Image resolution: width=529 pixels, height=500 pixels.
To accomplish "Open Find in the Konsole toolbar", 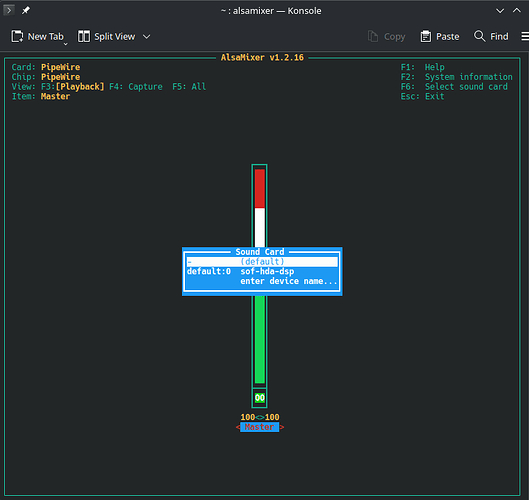I will (x=491, y=36).
